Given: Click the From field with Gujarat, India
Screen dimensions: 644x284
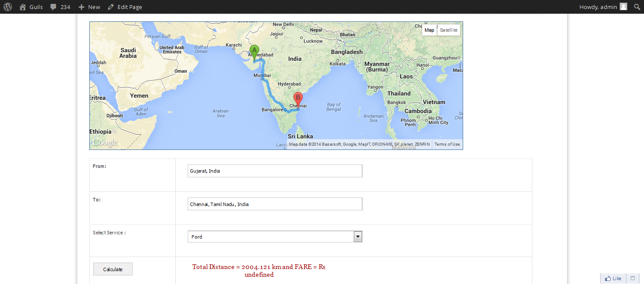Looking at the screenshot, I should pos(275,171).
